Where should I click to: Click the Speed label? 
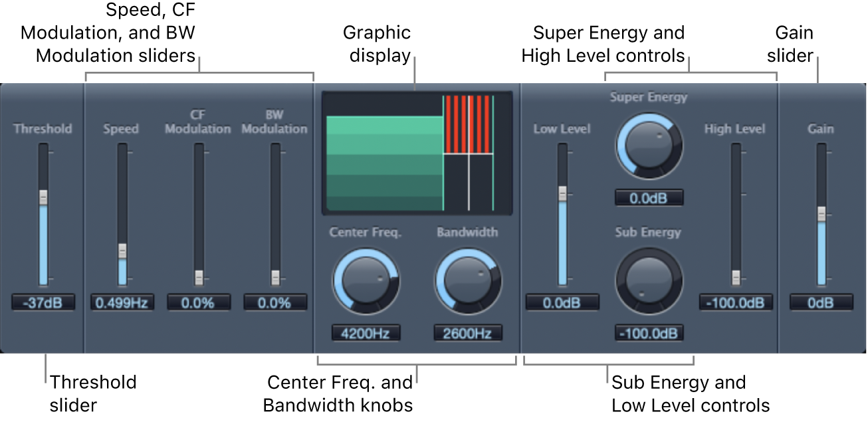(x=122, y=128)
